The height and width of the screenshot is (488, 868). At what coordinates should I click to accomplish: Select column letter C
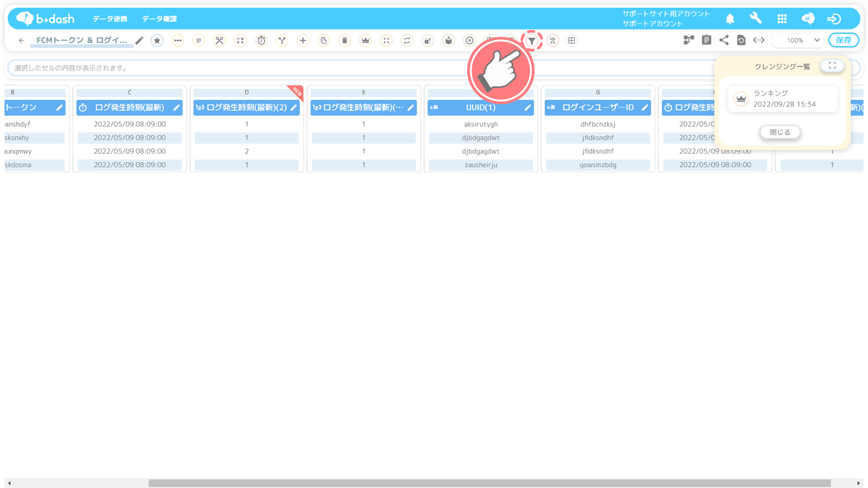[130, 93]
